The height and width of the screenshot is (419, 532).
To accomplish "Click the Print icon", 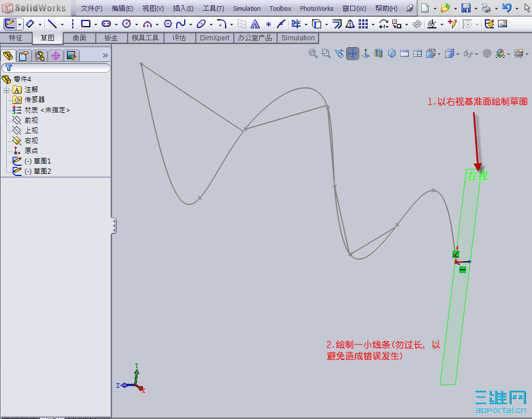I will pos(486,8).
